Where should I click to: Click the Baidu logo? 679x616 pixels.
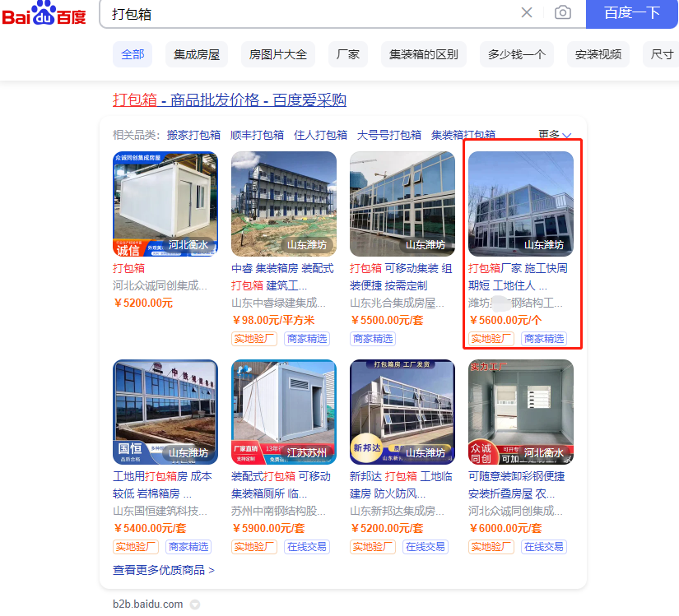[44, 13]
